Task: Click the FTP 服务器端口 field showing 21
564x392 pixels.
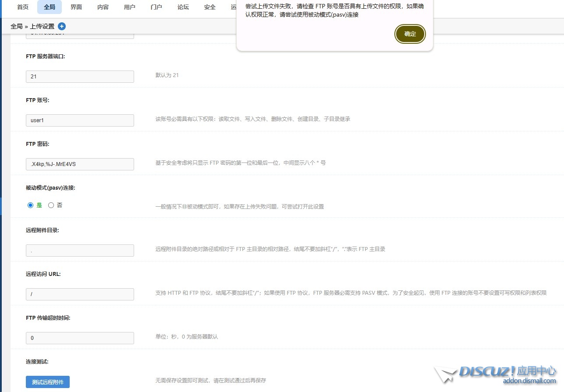Action: coord(80,77)
